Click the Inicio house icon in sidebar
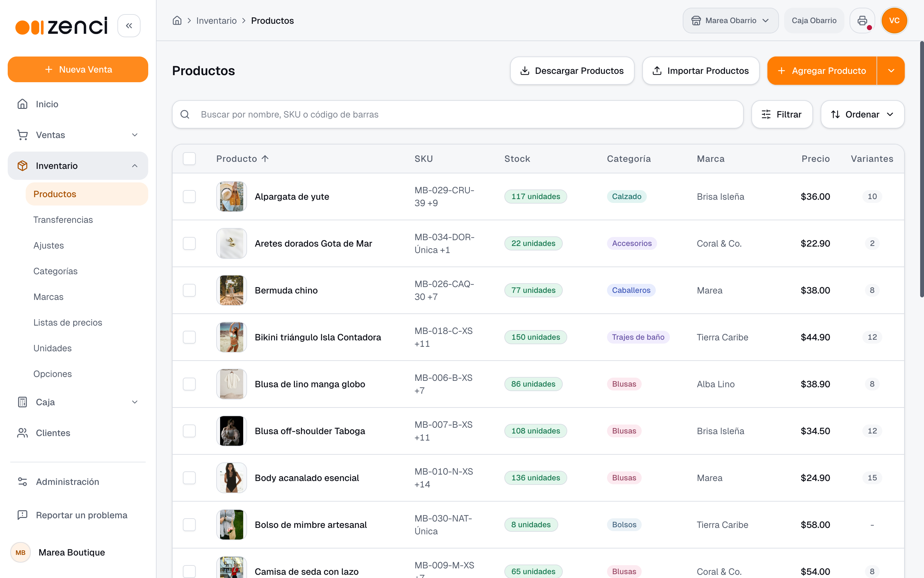Image resolution: width=924 pixels, height=578 pixels. pos(22,104)
